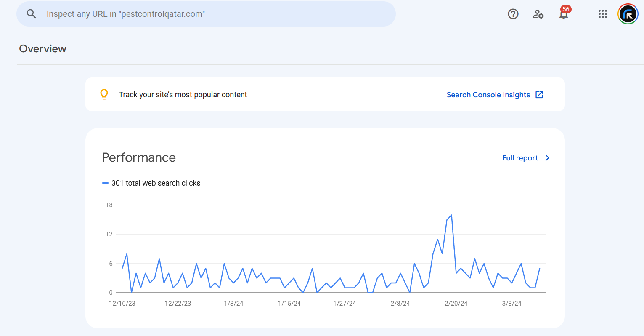Click the 301 total web search clicks label
The width and height of the screenshot is (644, 336).
tap(156, 183)
